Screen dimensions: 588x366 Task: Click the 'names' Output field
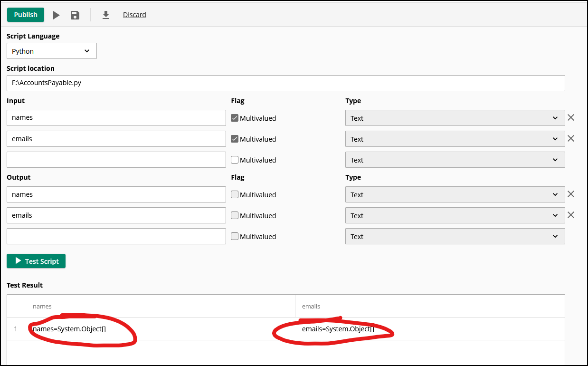pyautogui.click(x=116, y=194)
